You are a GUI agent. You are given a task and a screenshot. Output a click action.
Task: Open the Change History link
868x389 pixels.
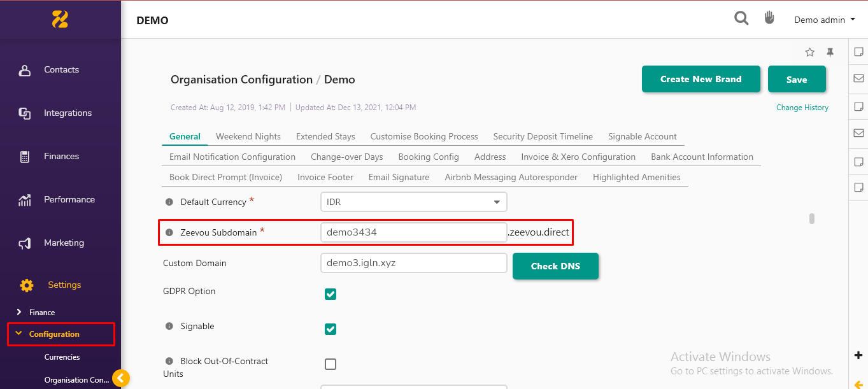click(802, 108)
